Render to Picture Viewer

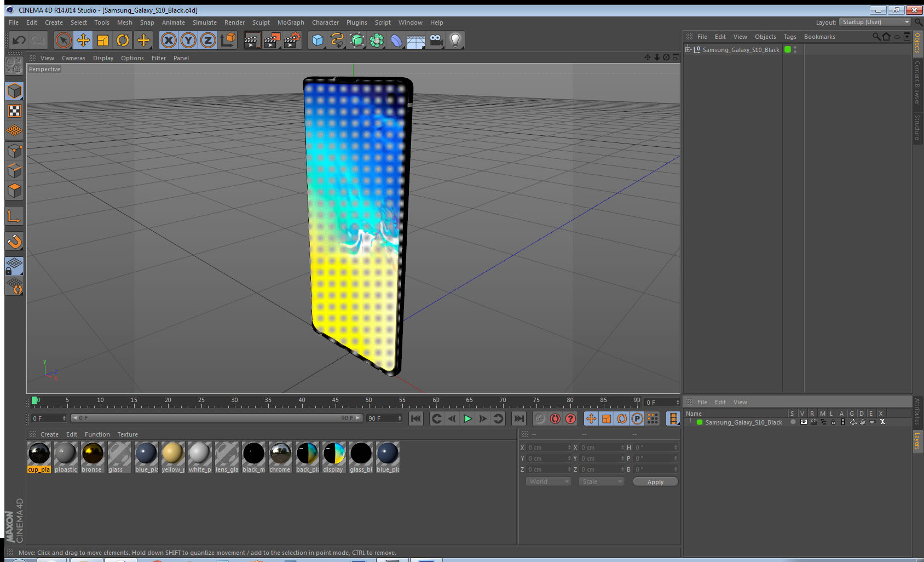pos(272,40)
